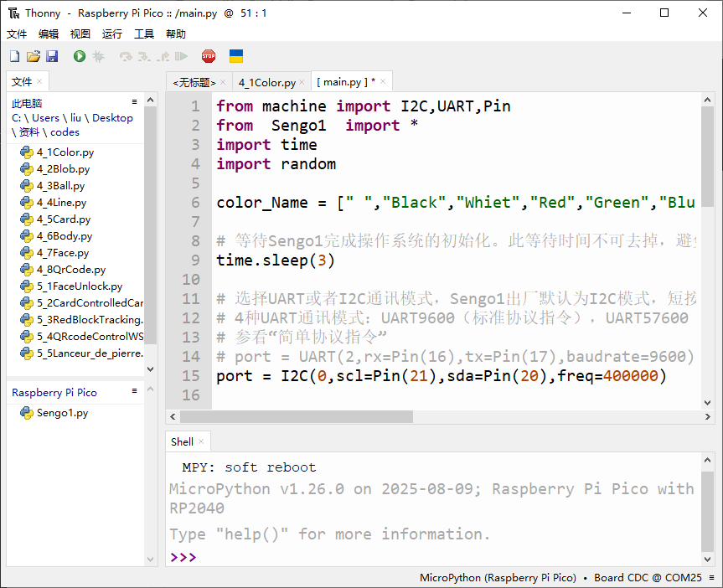The height and width of the screenshot is (588, 723).
Task: Select Sengo1.py on the Pico
Action: [62, 413]
